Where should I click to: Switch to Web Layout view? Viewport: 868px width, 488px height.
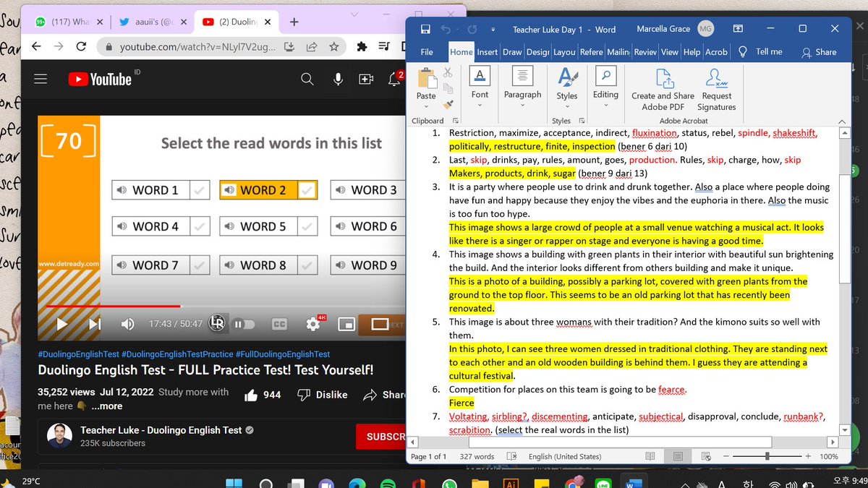705,457
